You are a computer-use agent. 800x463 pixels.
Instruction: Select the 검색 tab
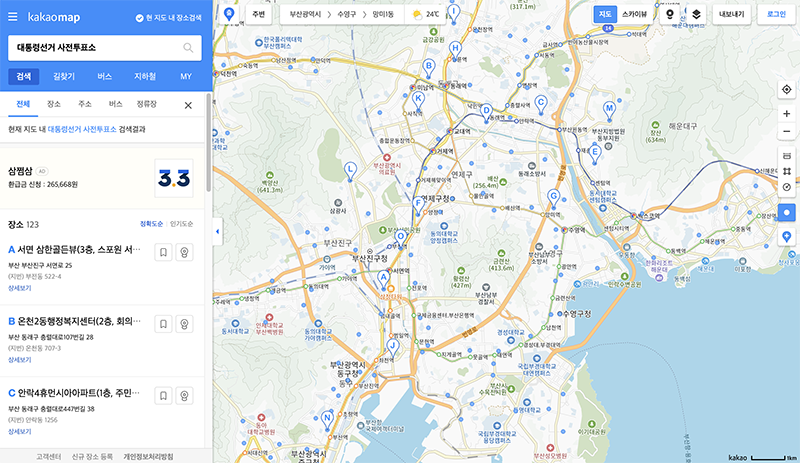(23, 77)
